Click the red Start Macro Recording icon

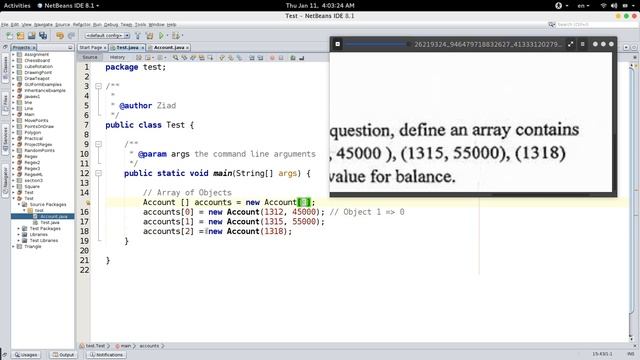click(x=272, y=58)
